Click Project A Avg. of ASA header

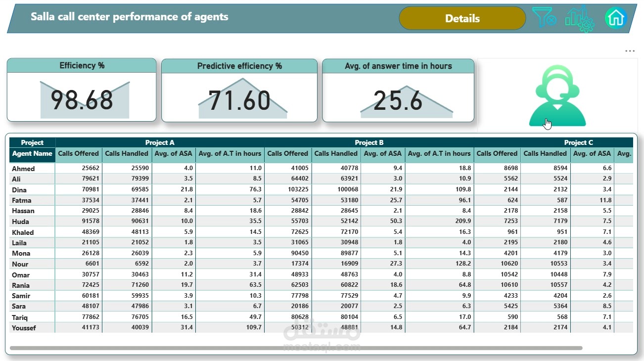(x=173, y=153)
